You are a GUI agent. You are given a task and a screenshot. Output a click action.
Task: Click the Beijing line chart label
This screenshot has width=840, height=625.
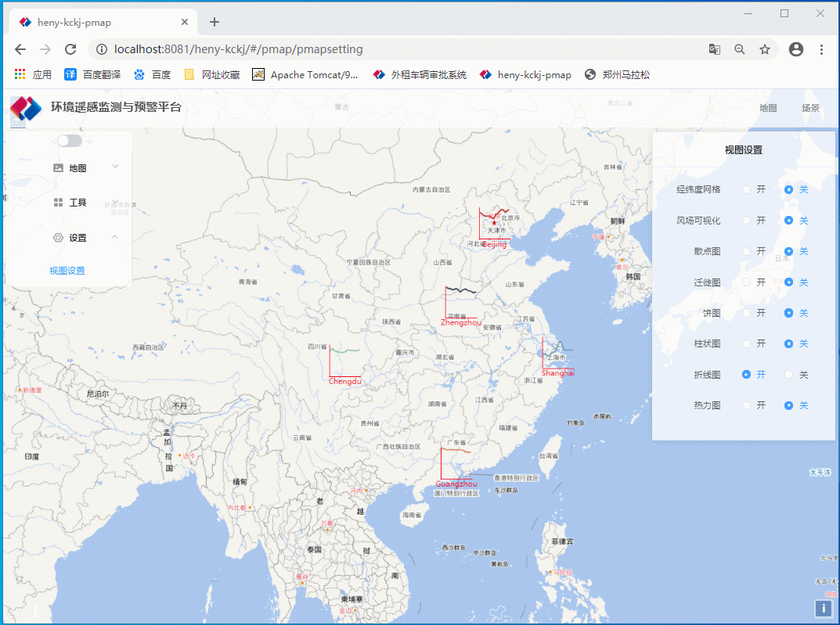(x=495, y=244)
